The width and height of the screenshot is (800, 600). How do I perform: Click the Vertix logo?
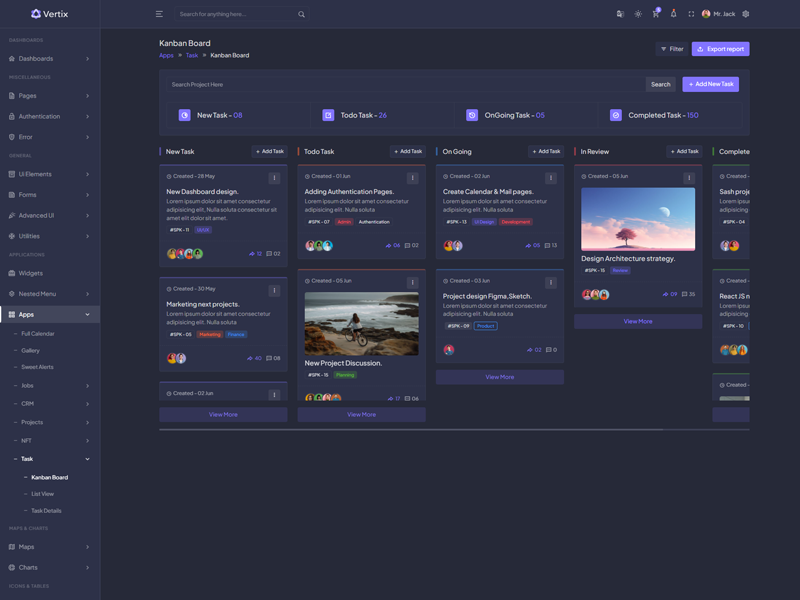49,14
